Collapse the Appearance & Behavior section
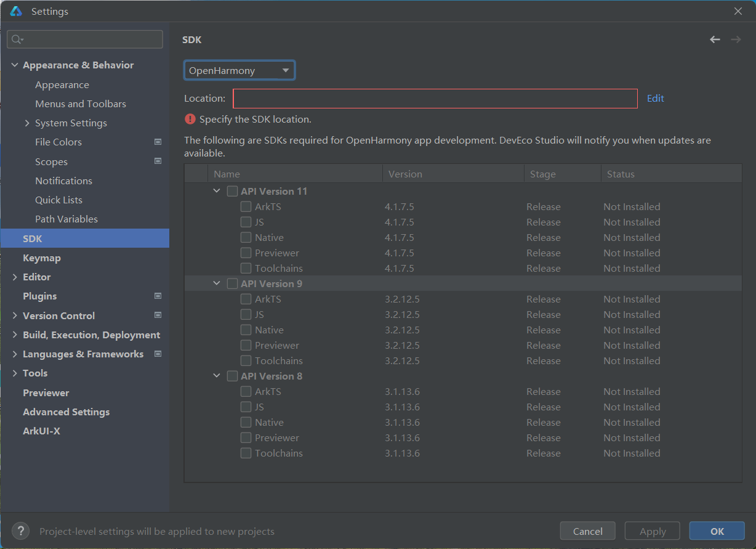The height and width of the screenshot is (549, 756). 15,65
